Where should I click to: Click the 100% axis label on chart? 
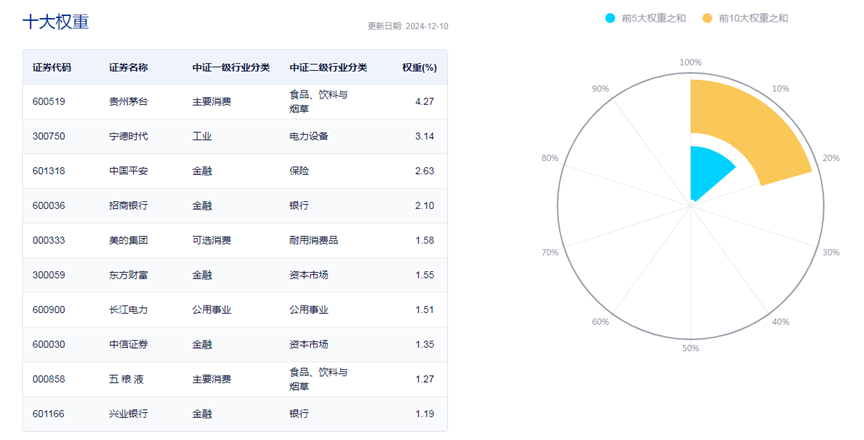(690, 62)
